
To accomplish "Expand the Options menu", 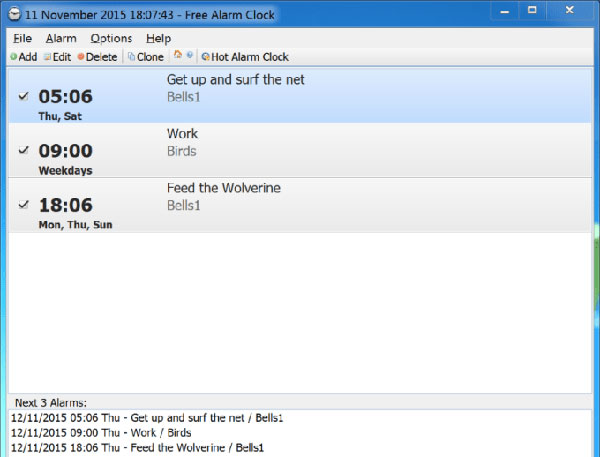I will (x=110, y=38).
